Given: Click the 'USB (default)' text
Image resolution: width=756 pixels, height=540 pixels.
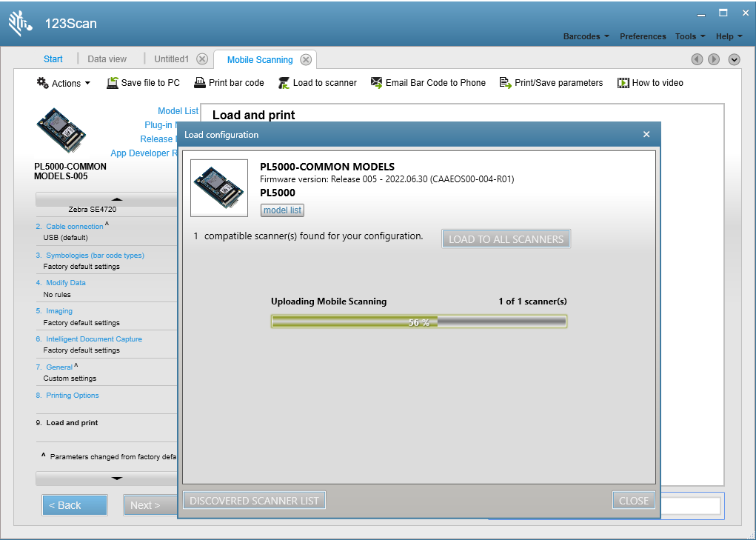Looking at the screenshot, I should coord(66,238).
